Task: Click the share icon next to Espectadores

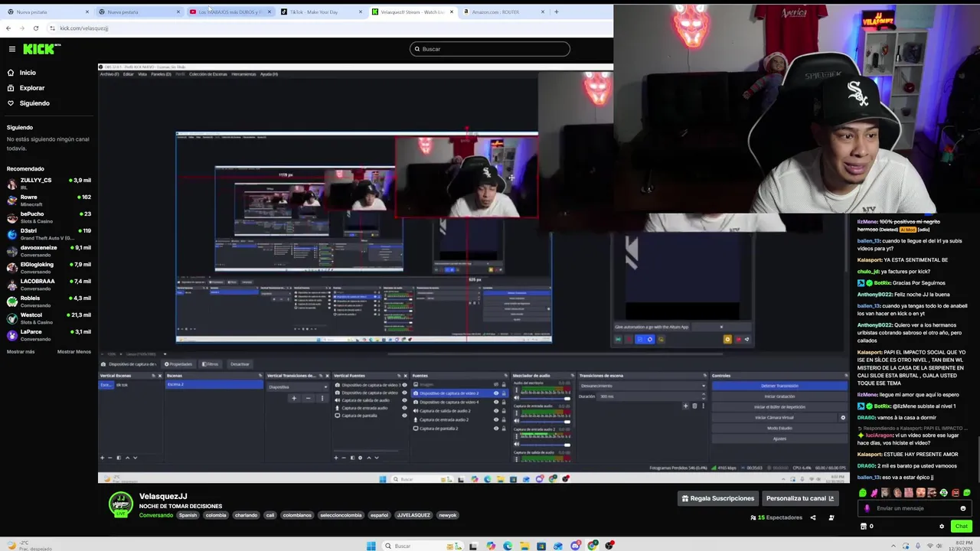Action: point(813,517)
